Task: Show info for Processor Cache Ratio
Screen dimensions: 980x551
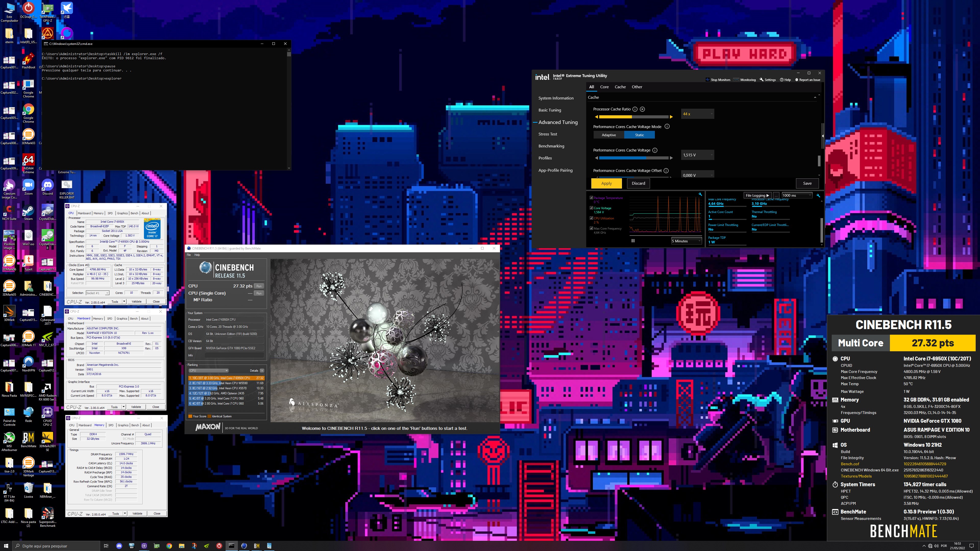Action: coord(635,109)
